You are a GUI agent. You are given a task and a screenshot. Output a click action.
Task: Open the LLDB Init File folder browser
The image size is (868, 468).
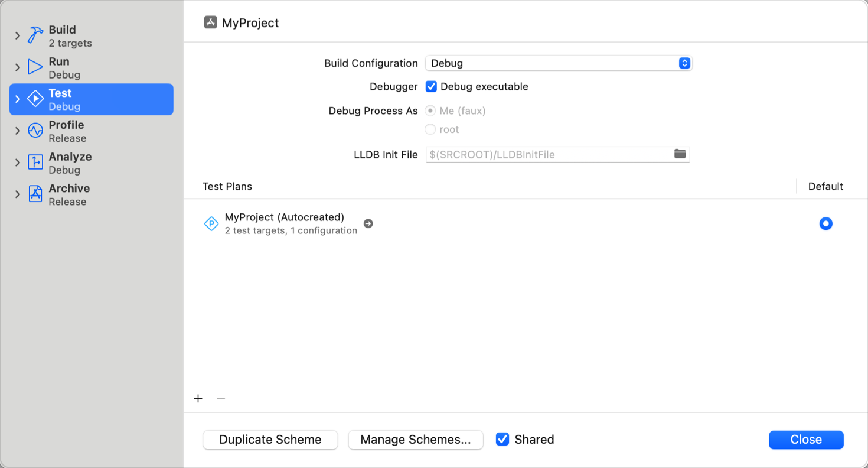[x=680, y=154]
